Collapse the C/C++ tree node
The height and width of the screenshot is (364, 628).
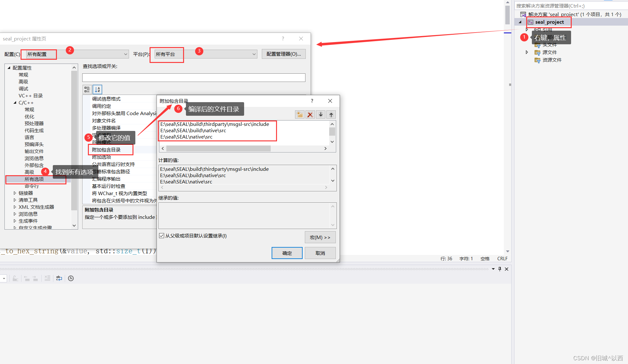pyautogui.click(x=15, y=102)
